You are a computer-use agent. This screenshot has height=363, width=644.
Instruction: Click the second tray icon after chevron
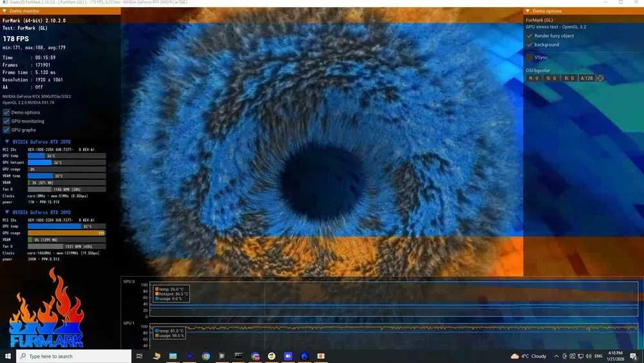click(572, 356)
